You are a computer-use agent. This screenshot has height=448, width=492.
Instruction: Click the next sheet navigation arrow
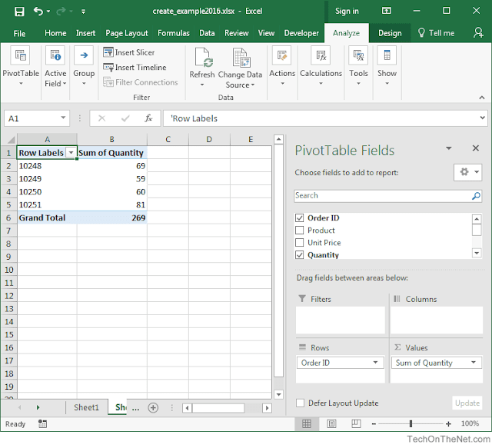tap(38, 407)
